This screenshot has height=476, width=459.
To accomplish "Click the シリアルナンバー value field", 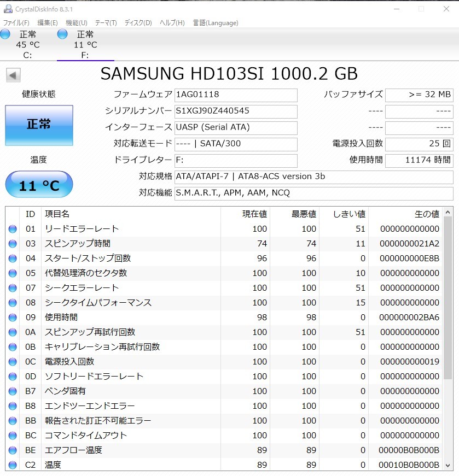I will coord(235,111).
